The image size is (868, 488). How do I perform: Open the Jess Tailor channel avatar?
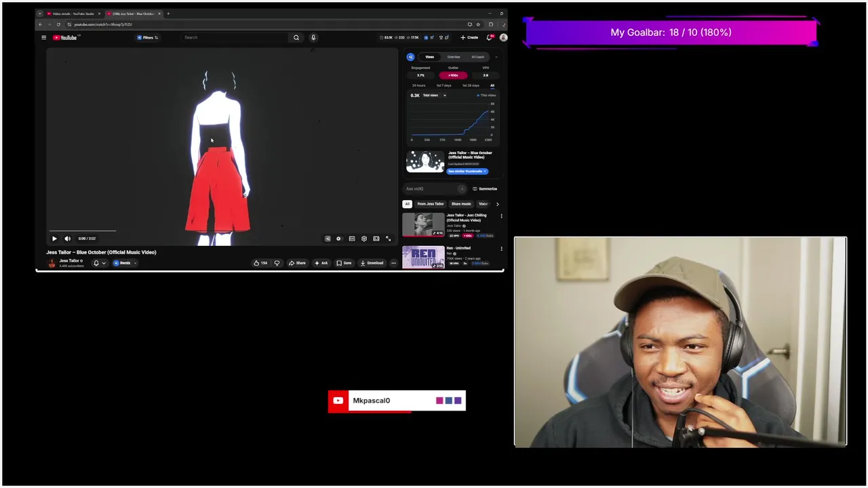click(x=52, y=263)
